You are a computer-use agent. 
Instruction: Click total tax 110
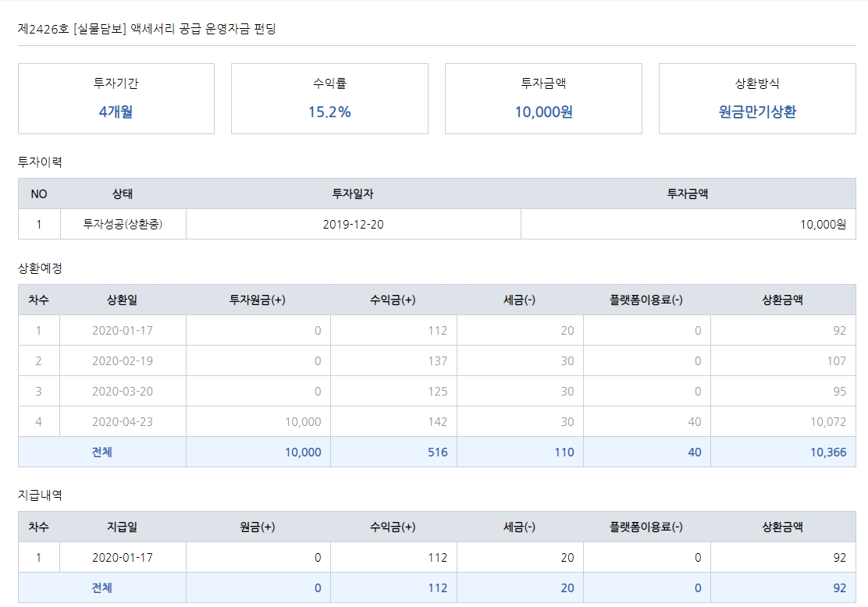tap(564, 452)
